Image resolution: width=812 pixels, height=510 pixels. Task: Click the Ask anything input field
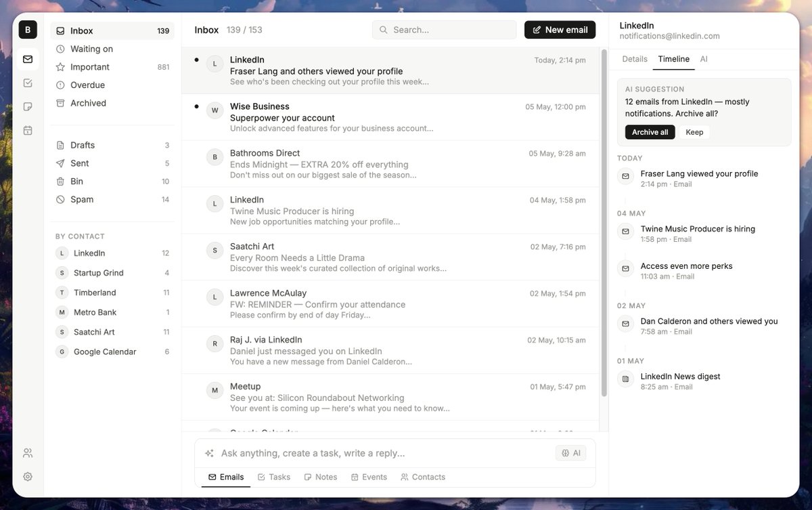(x=386, y=453)
